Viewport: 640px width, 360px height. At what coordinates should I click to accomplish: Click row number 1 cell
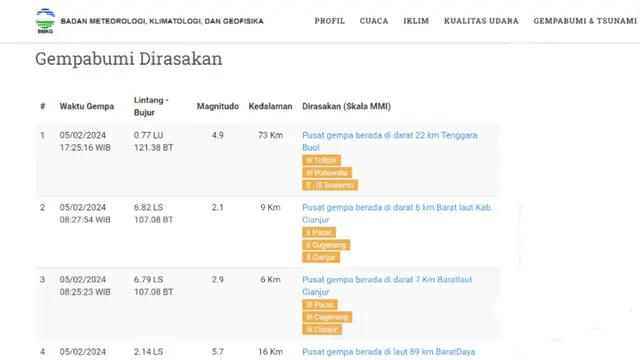pos(42,135)
